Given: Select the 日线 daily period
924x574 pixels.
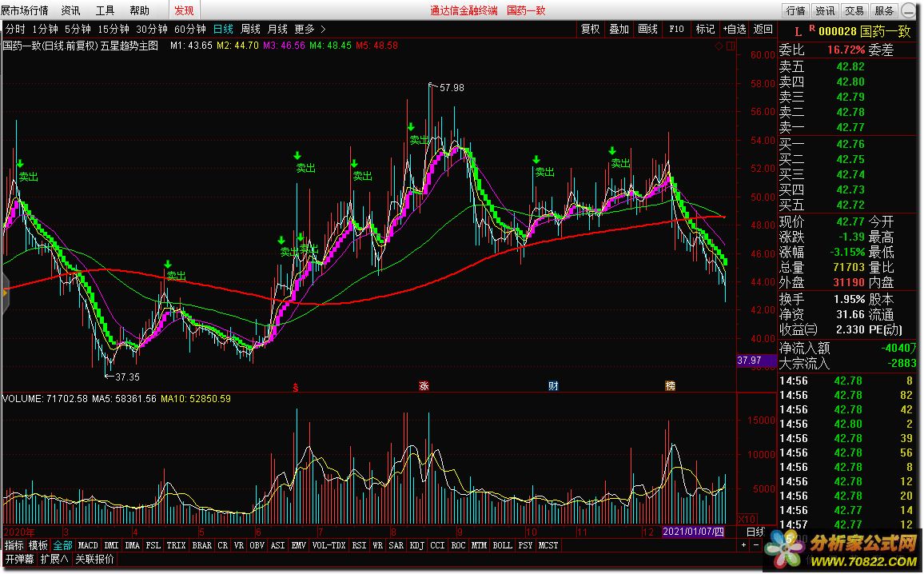Looking at the screenshot, I should [223, 29].
